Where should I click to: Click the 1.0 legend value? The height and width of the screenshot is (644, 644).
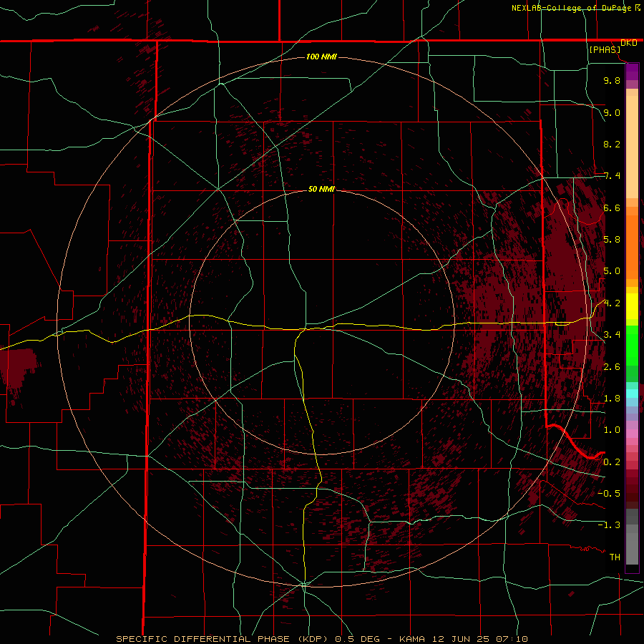tap(612, 430)
